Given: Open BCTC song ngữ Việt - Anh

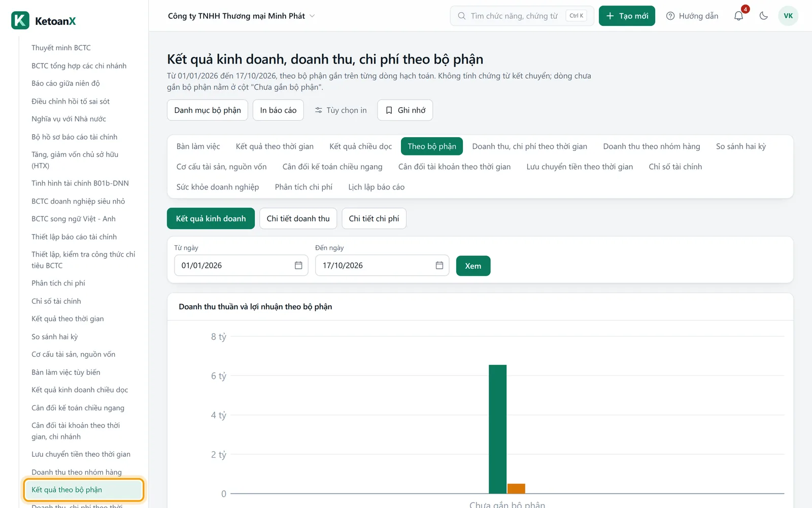Looking at the screenshot, I should pos(74,219).
